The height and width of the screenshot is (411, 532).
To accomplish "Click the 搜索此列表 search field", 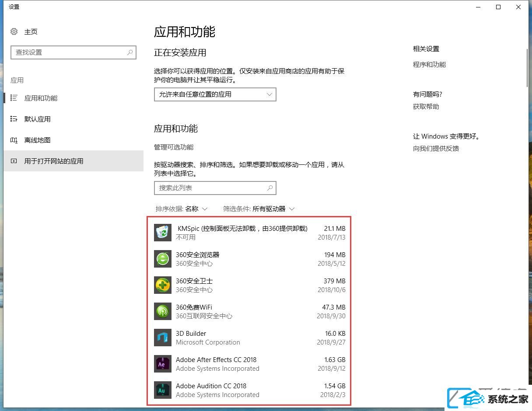I will click(x=215, y=188).
